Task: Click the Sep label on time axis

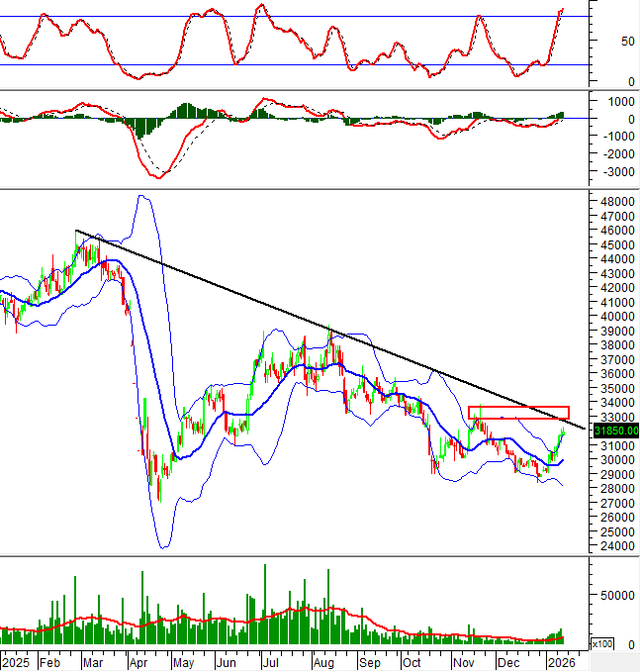Action: (369, 661)
